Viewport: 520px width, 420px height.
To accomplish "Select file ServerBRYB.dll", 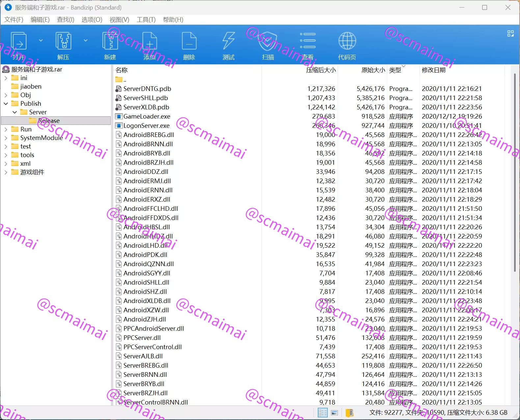I will pyautogui.click(x=144, y=384).
